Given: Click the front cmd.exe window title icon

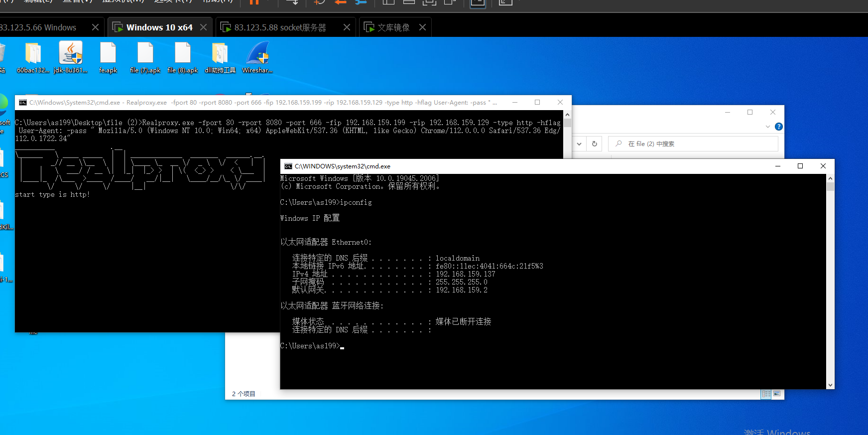Looking at the screenshot, I should (288, 166).
